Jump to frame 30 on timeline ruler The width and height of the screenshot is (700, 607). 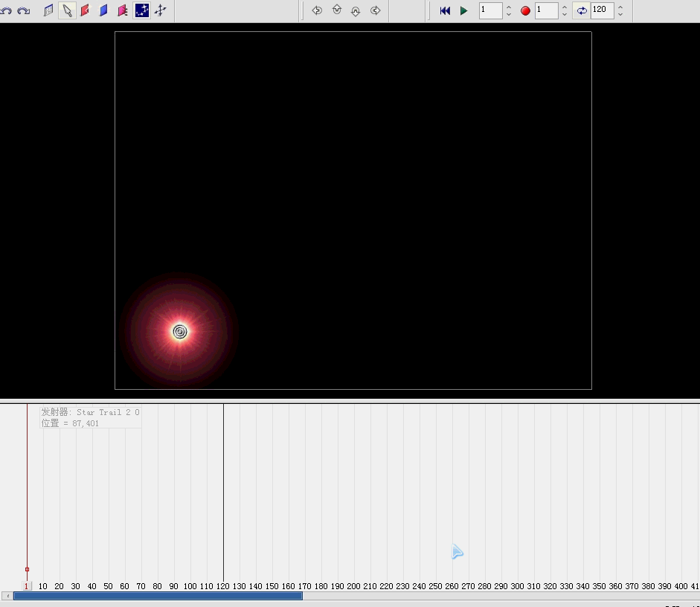pyautogui.click(x=75, y=586)
